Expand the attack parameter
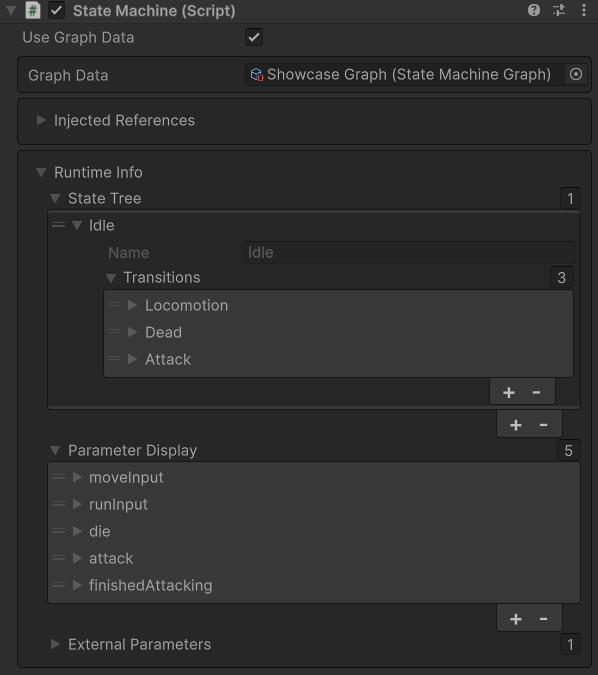Image resolution: width=598 pixels, height=675 pixels. click(77, 558)
